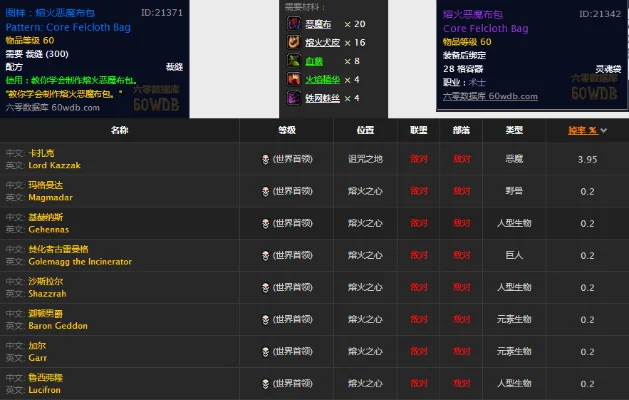The height and width of the screenshot is (400, 629).
Task: Open the Lucifron NPC link
Action: [x=44, y=390]
